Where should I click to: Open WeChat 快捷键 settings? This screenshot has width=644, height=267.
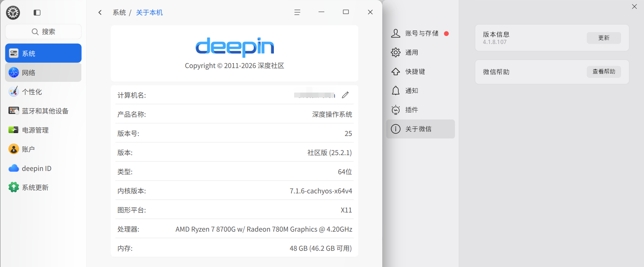tap(420, 72)
